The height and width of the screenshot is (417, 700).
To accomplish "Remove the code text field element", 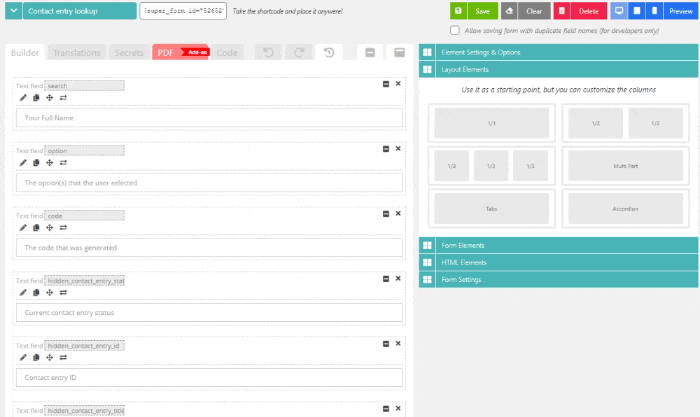I will pyautogui.click(x=398, y=213).
